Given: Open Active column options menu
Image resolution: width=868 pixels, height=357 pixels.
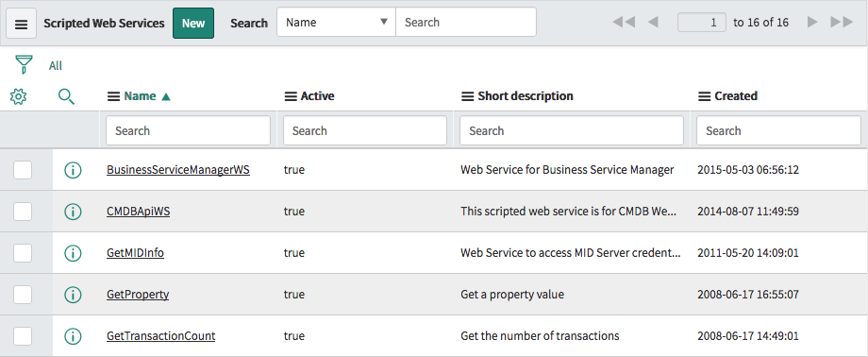Looking at the screenshot, I should click(291, 96).
